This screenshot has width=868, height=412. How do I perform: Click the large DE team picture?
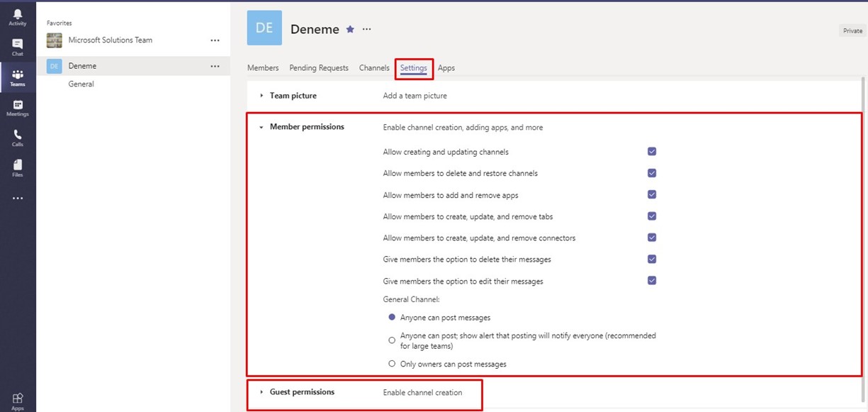[264, 28]
